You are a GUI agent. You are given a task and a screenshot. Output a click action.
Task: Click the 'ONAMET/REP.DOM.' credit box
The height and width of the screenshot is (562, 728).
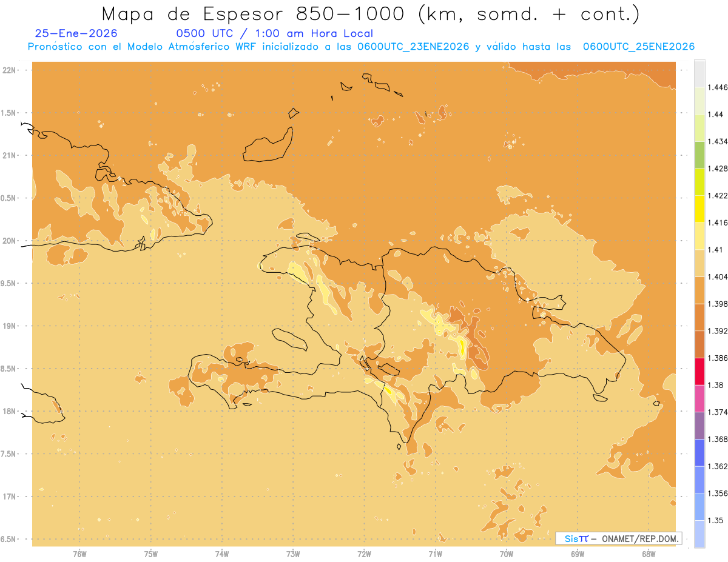coord(619,538)
